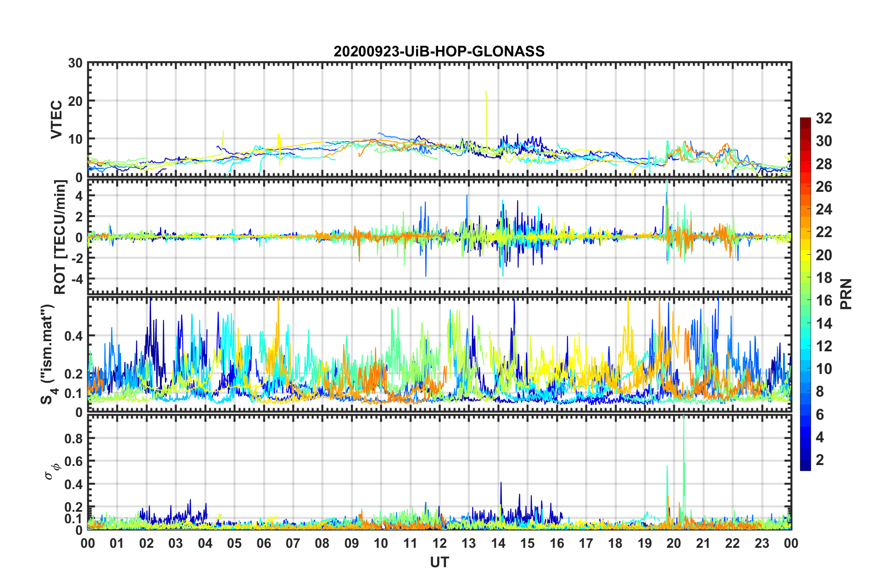Click x-axis tick label 12
The image size is (879, 588).
(x=439, y=543)
